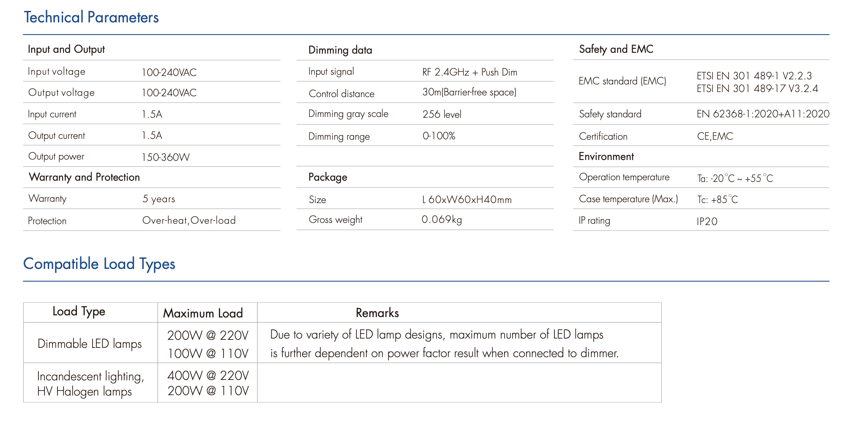The height and width of the screenshot is (423, 868).
Task: Click the Maximum Load column header
Action: 203,313
